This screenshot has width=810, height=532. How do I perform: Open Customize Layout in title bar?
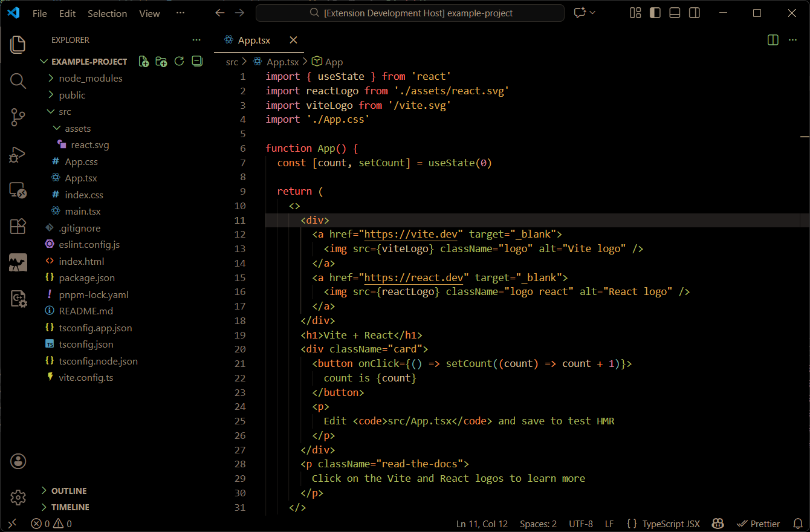635,13
